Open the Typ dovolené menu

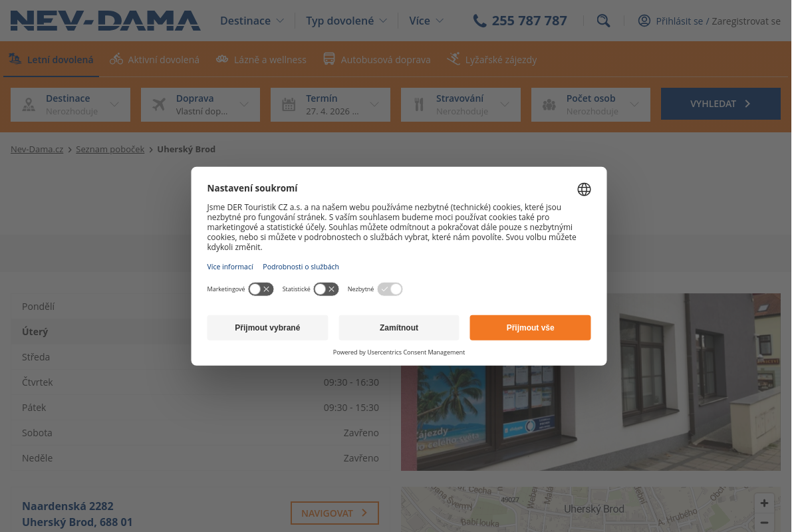click(346, 21)
